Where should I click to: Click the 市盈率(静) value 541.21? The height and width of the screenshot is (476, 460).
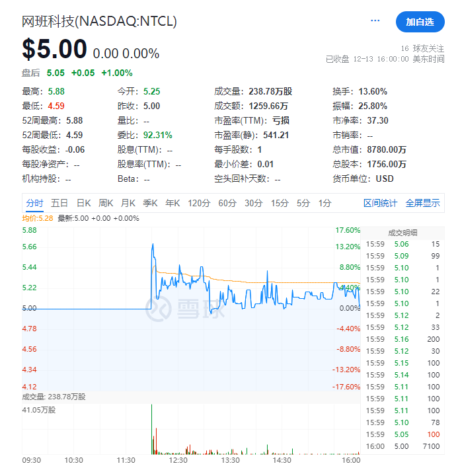pyautogui.click(x=276, y=135)
